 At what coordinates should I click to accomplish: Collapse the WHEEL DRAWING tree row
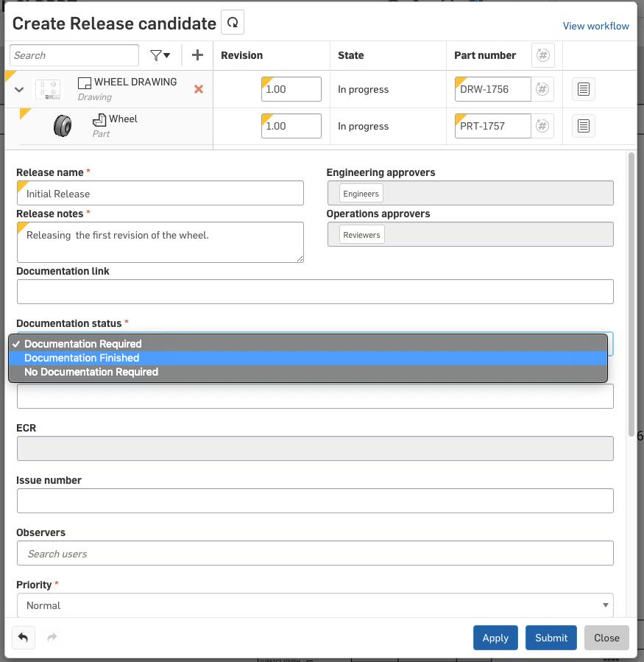click(x=19, y=90)
